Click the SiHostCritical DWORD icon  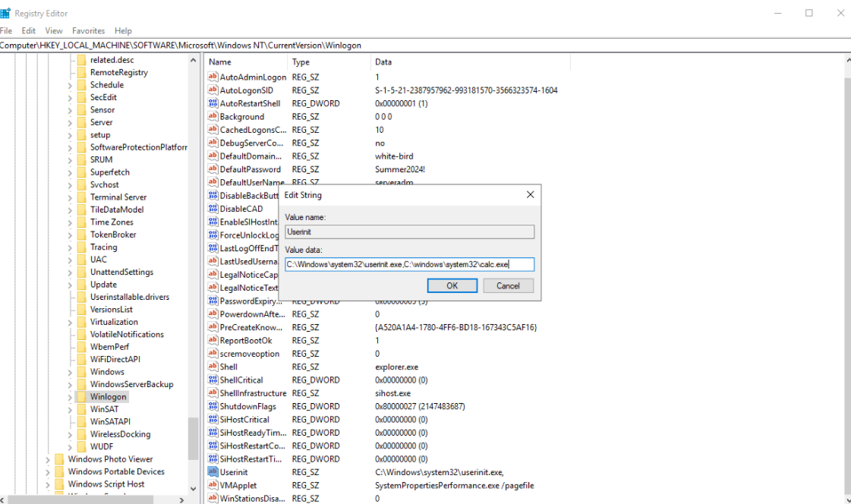click(213, 419)
